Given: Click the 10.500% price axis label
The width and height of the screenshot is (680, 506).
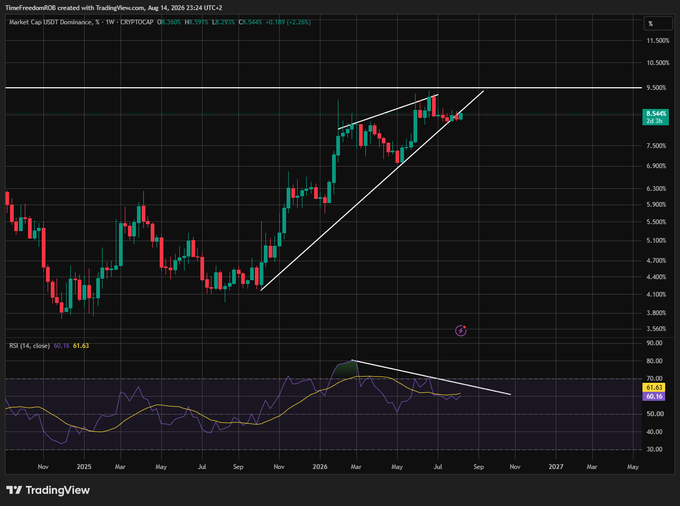Looking at the screenshot, I should coord(657,63).
